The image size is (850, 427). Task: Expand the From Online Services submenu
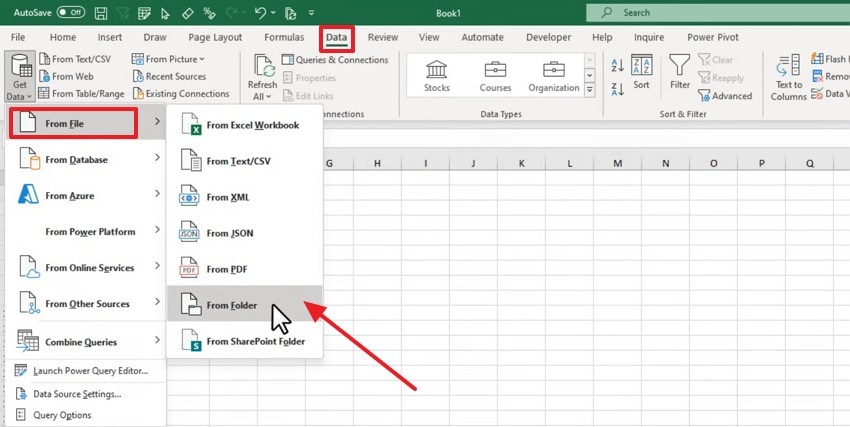click(x=86, y=268)
